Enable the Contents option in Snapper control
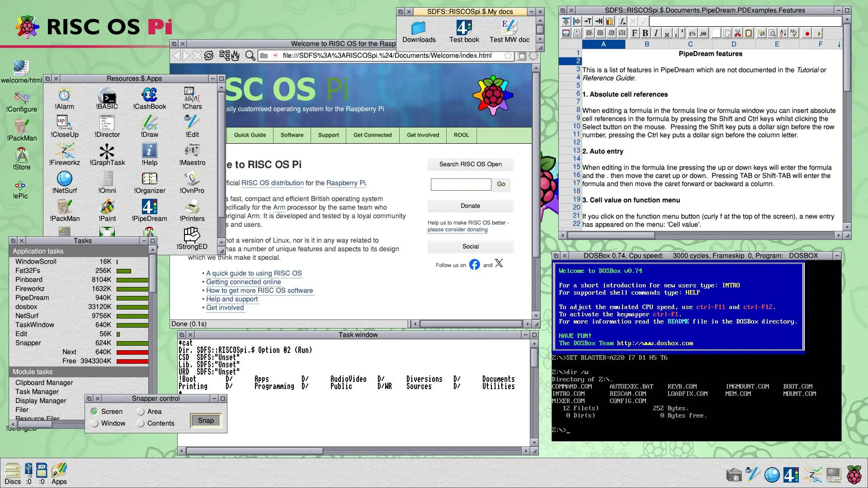Image resolution: width=868 pixels, height=488 pixels. [141, 423]
